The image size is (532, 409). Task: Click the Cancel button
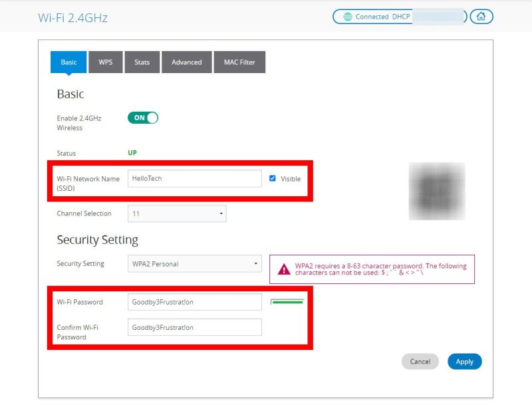[420, 361]
